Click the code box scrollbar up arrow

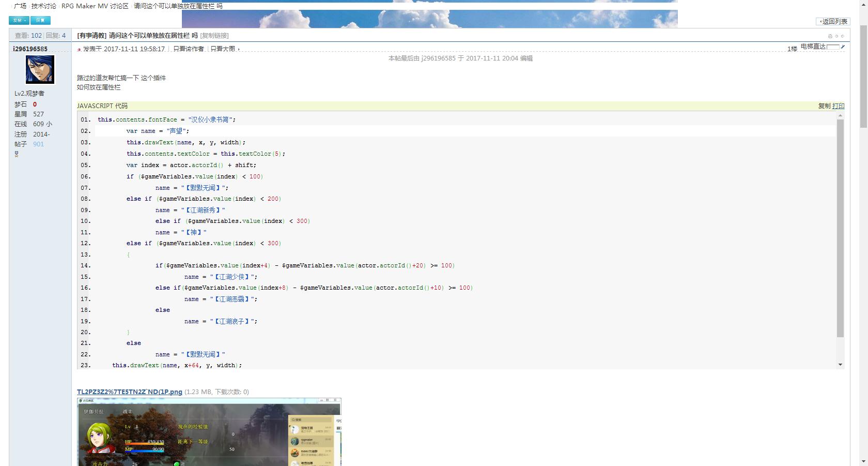(x=840, y=115)
